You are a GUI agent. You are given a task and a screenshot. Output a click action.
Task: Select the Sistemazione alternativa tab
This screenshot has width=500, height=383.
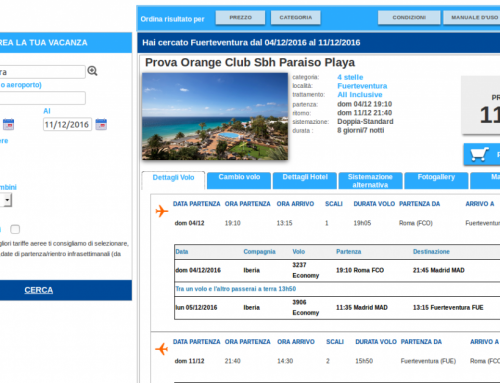click(370, 181)
